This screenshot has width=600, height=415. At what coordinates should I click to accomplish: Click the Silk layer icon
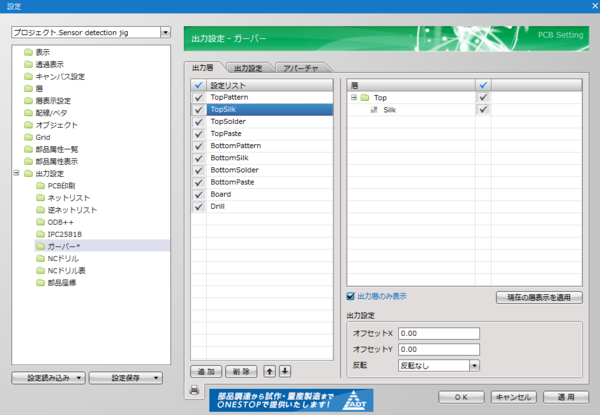[x=375, y=110]
